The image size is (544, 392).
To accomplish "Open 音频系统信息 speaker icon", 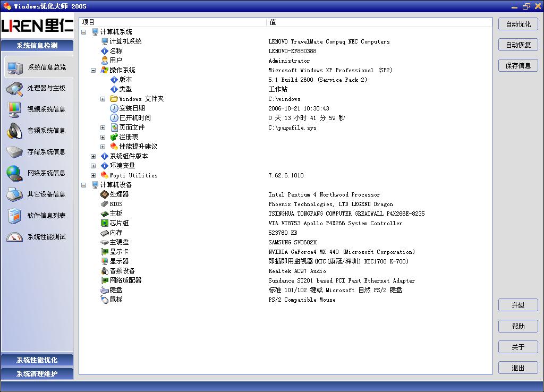I will (x=14, y=131).
